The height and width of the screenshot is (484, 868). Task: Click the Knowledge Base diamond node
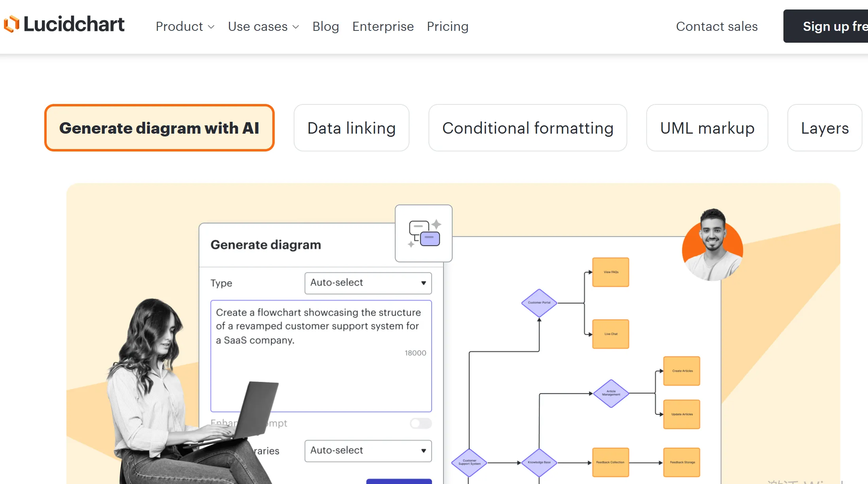coord(539,462)
